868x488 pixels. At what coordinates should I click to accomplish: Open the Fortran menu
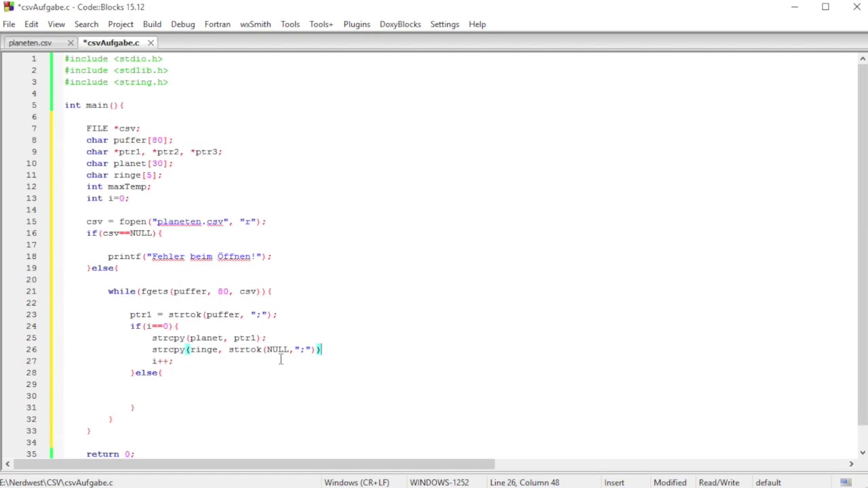click(x=218, y=24)
